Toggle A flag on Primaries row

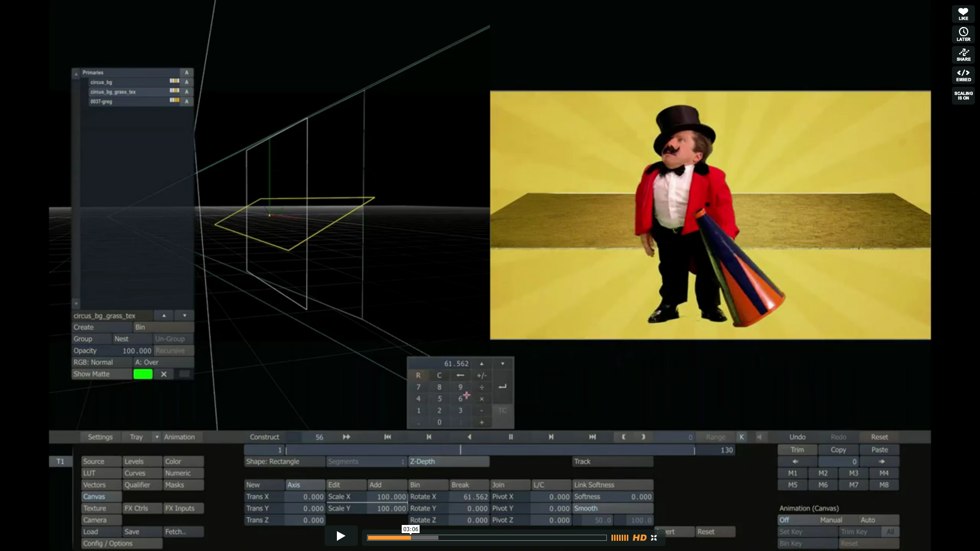[187, 72]
